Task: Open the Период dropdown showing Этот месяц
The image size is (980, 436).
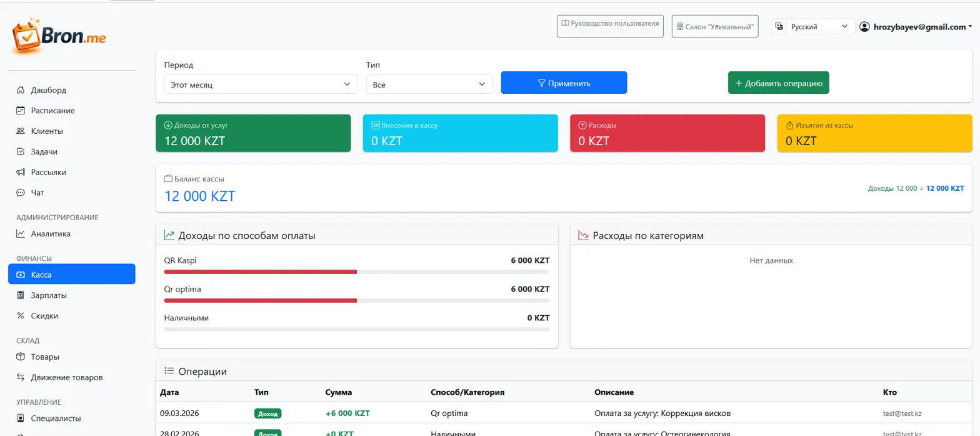Action: tap(261, 84)
